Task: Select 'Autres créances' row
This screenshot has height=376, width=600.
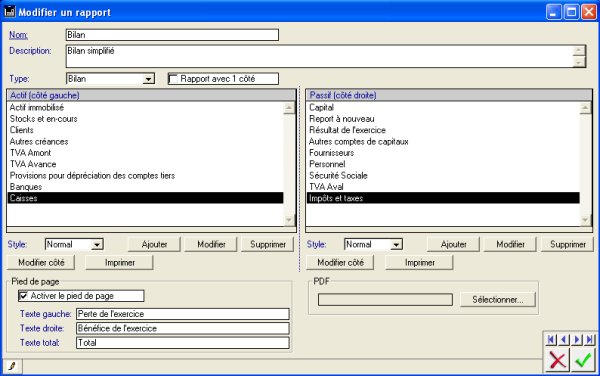Action: point(145,142)
